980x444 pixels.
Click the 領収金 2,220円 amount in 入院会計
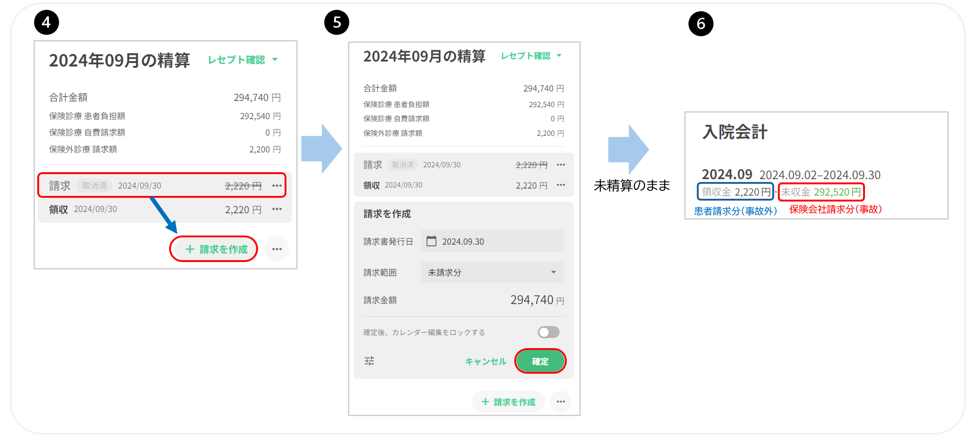coord(735,192)
